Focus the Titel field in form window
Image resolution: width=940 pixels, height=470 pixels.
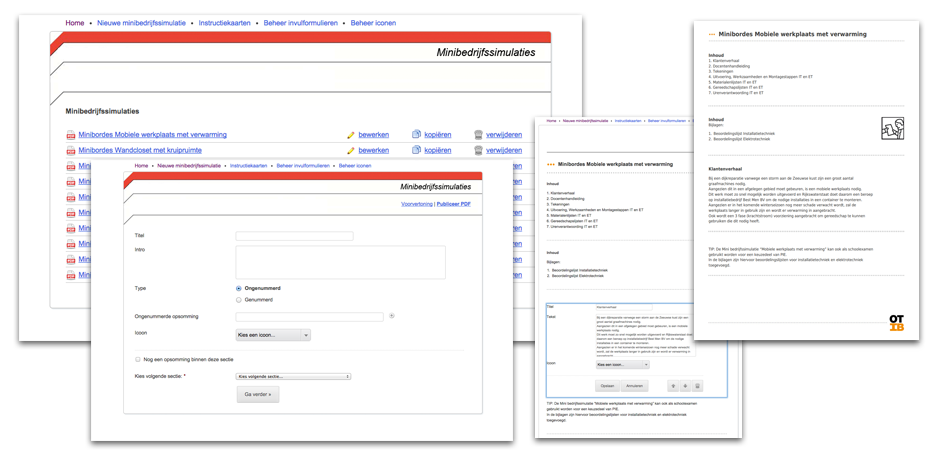pos(294,236)
